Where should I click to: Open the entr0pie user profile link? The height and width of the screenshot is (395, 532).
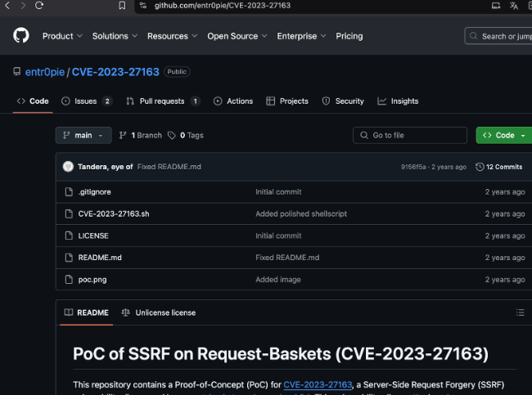pyautogui.click(x=45, y=72)
